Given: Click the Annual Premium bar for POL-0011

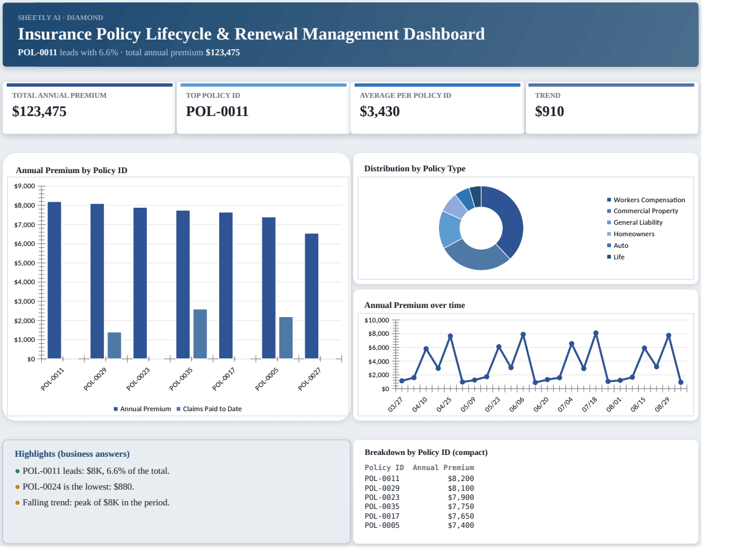Looking at the screenshot, I should (x=55, y=280).
